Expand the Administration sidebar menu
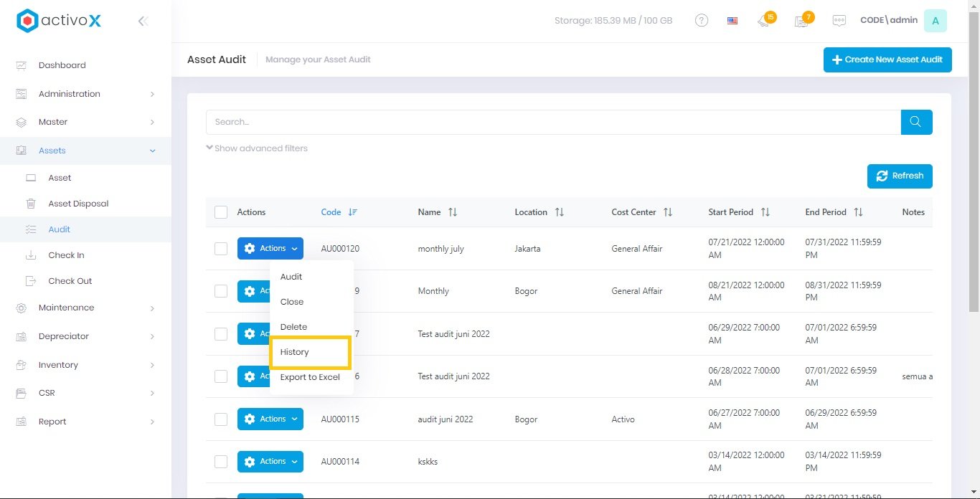This screenshot has width=980, height=499. [x=86, y=94]
